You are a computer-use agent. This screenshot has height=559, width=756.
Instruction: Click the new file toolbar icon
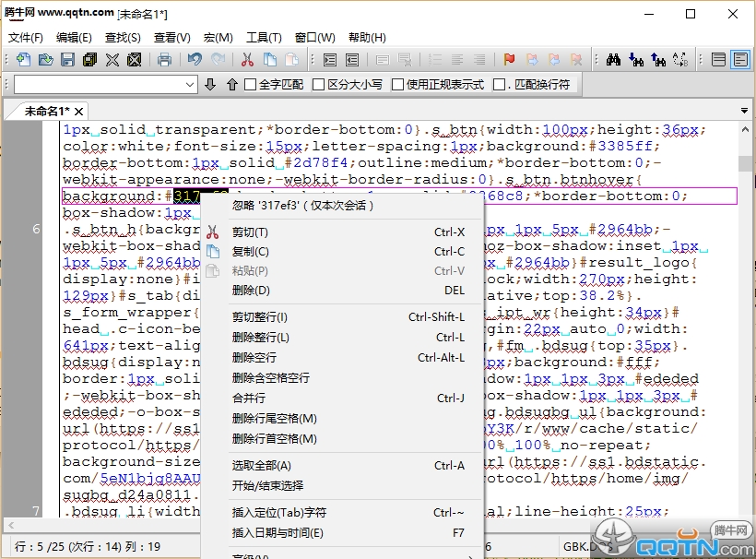pos(24,60)
